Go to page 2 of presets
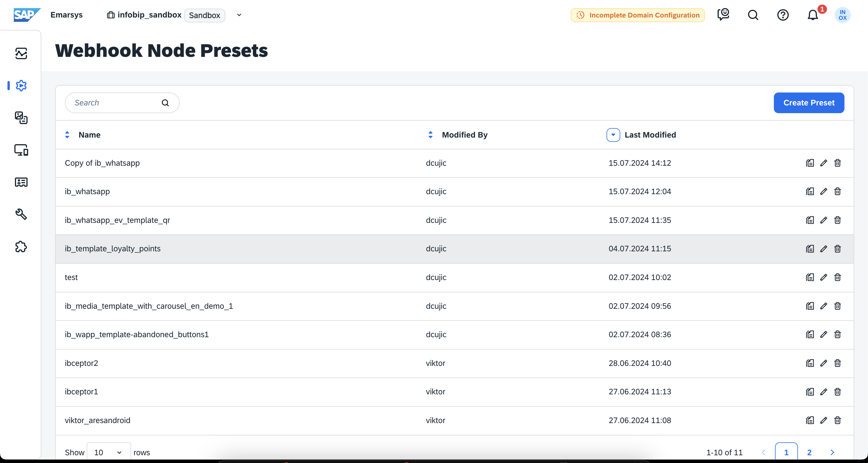 [x=809, y=452]
